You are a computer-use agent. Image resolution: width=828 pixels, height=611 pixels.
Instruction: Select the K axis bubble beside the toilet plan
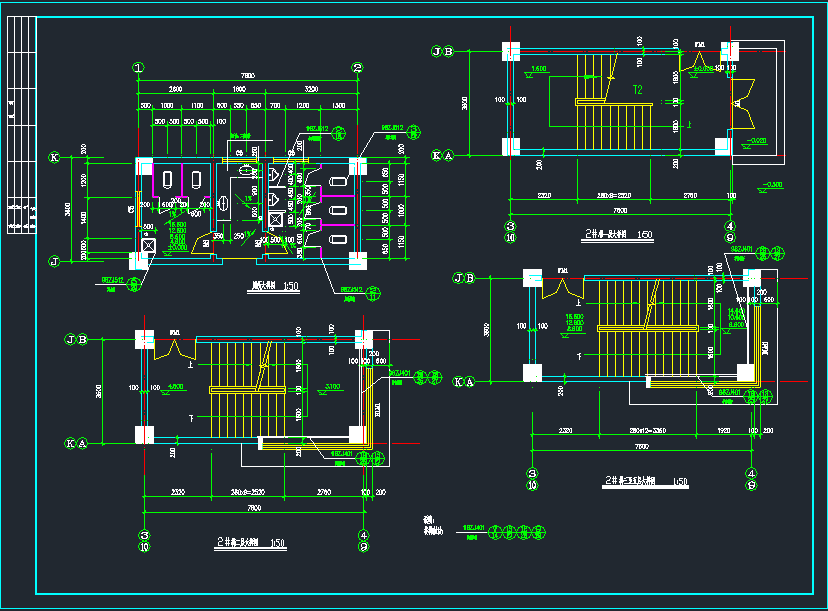coord(55,157)
